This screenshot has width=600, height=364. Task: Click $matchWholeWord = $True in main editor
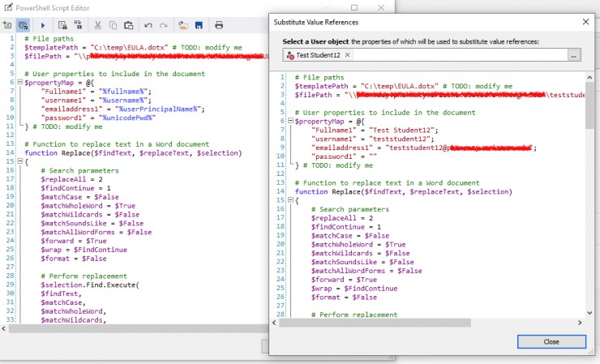(88, 206)
